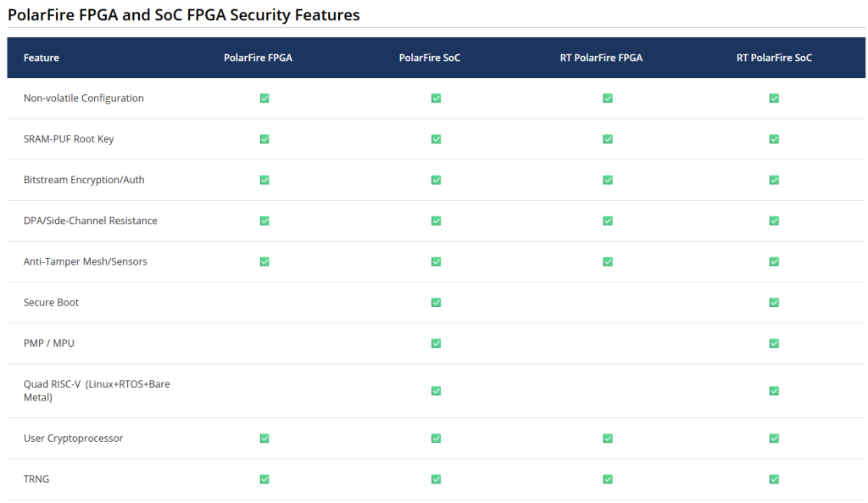Click PMP / MPU checkmark under RT PolarFire SoC
The height and width of the screenshot is (503, 868).
point(774,344)
